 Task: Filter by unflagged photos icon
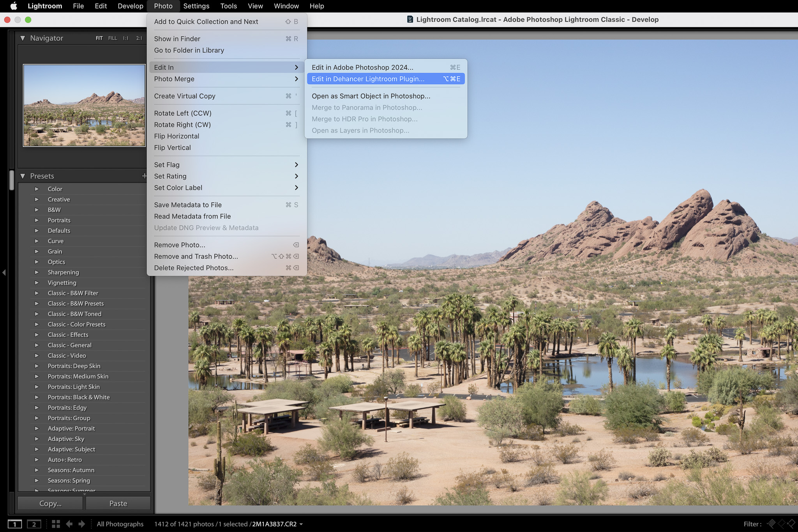click(781, 524)
